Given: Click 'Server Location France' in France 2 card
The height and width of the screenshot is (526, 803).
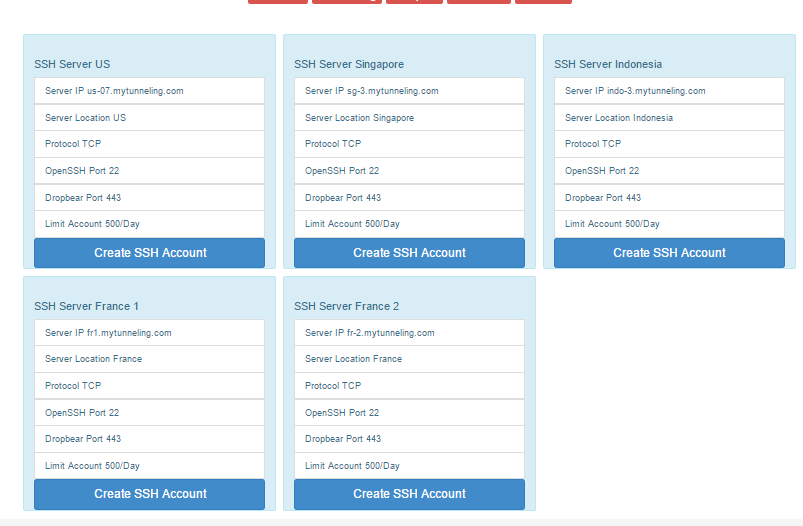Looking at the screenshot, I should 409,359.
